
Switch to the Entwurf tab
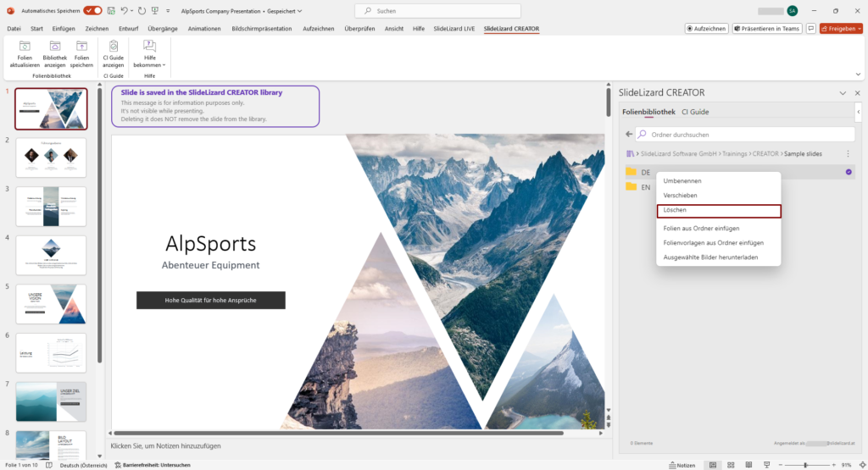click(129, 29)
